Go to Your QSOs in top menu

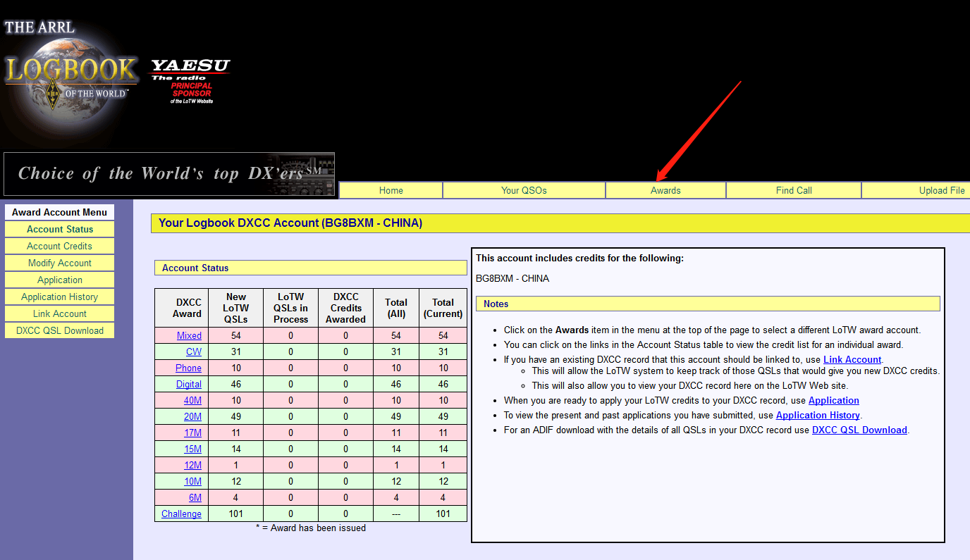tap(524, 190)
